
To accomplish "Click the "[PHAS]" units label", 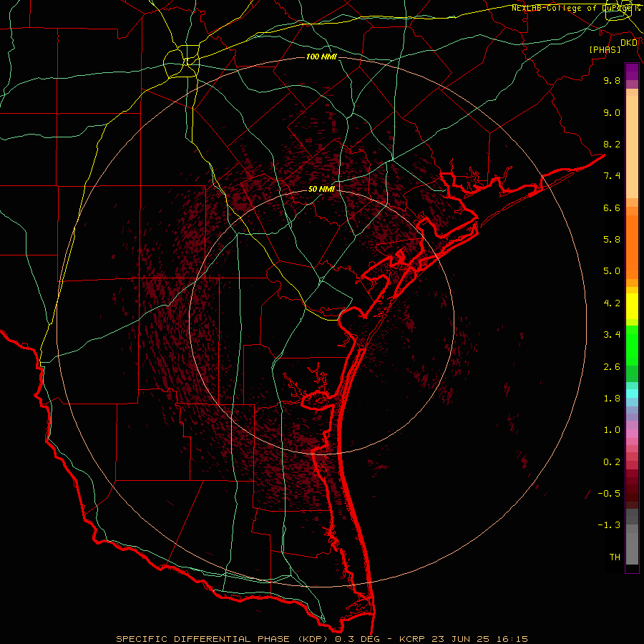I will point(605,49).
